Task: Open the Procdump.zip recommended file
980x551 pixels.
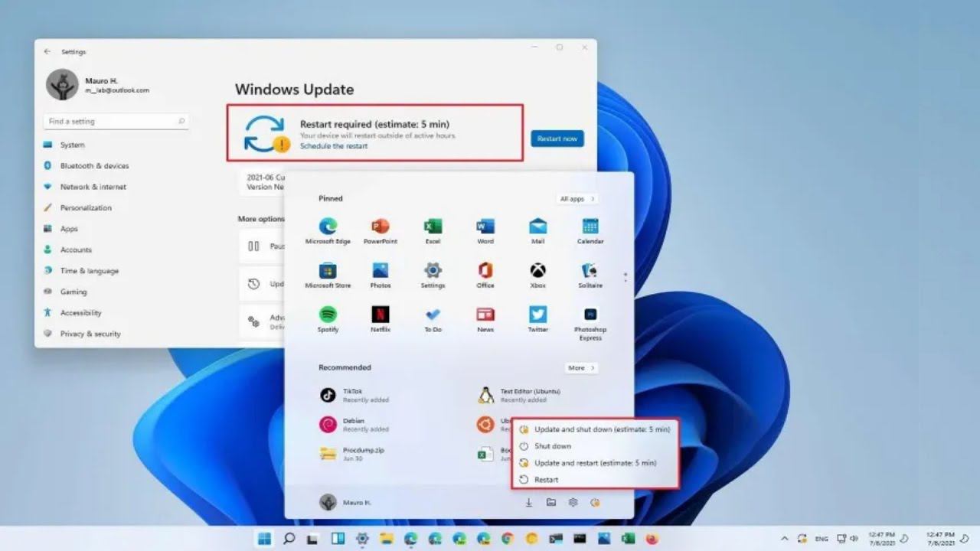Action: [x=354, y=454]
